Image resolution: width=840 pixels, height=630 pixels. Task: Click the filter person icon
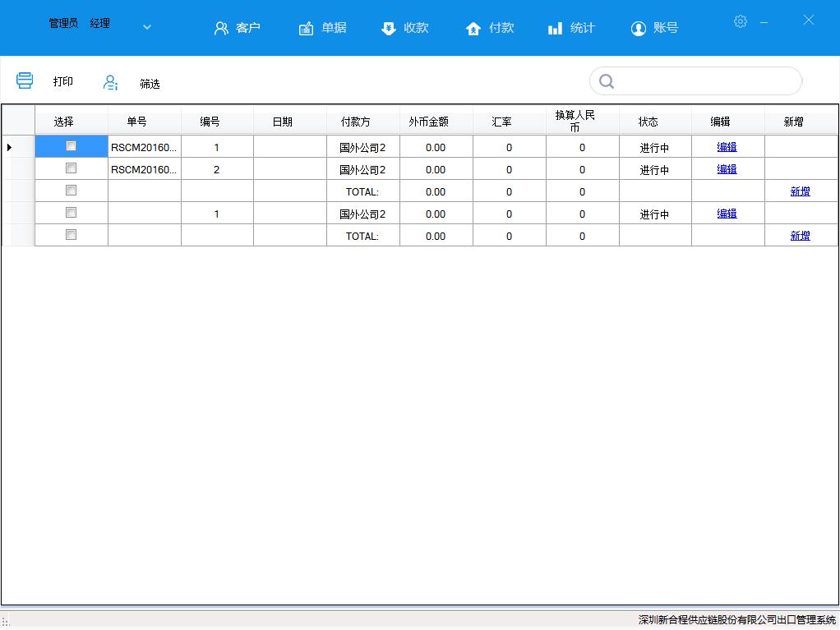(x=110, y=82)
